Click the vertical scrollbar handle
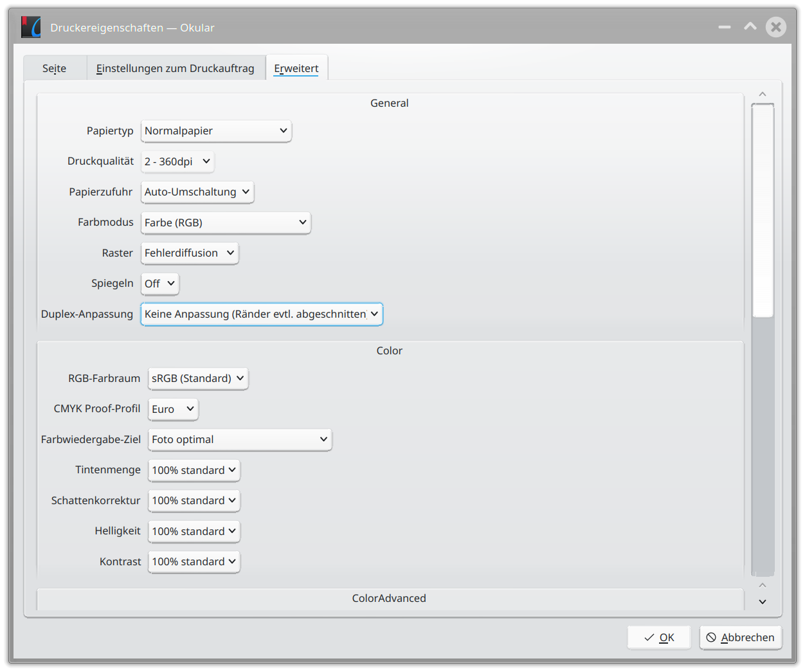Viewport: 805px width, 672px height. tap(763, 210)
